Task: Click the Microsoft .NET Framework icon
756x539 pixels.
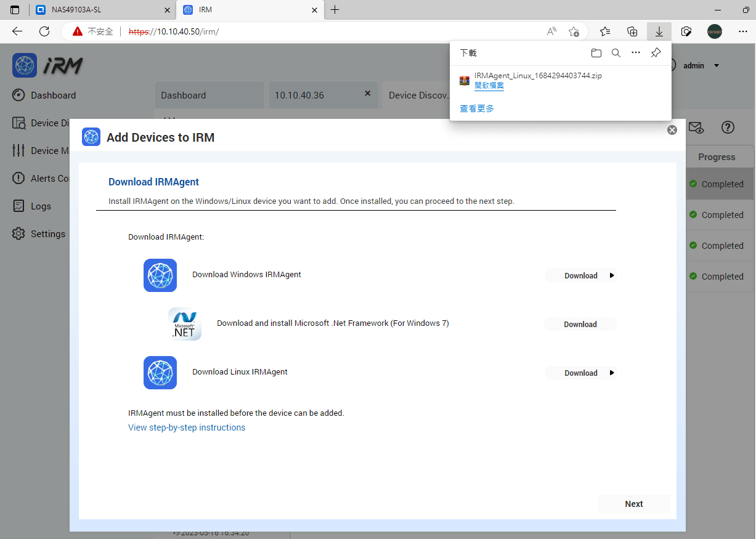Action: [185, 323]
